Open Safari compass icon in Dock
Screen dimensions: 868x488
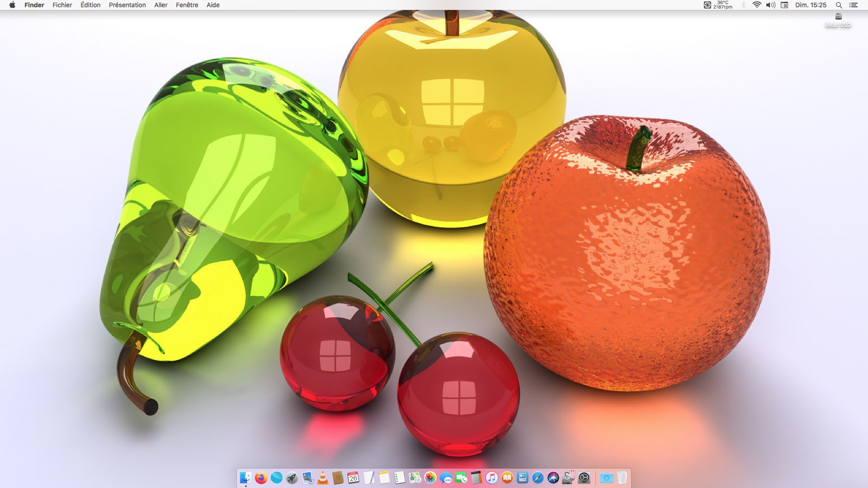click(x=538, y=478)
